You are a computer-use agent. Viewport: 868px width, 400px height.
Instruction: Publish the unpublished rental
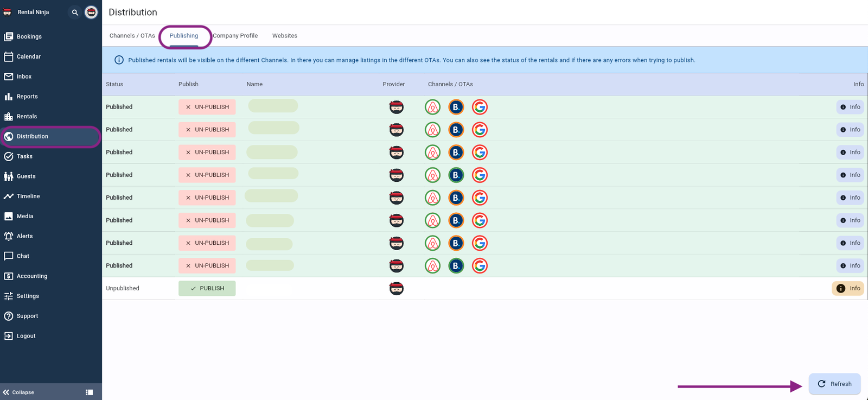coord(207,288)
